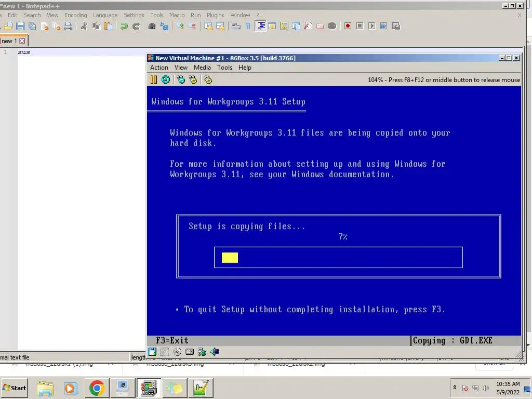The image size is (532, 399).
Task: Open the Notepad++ Macro menu
Action: pos(177,15)
